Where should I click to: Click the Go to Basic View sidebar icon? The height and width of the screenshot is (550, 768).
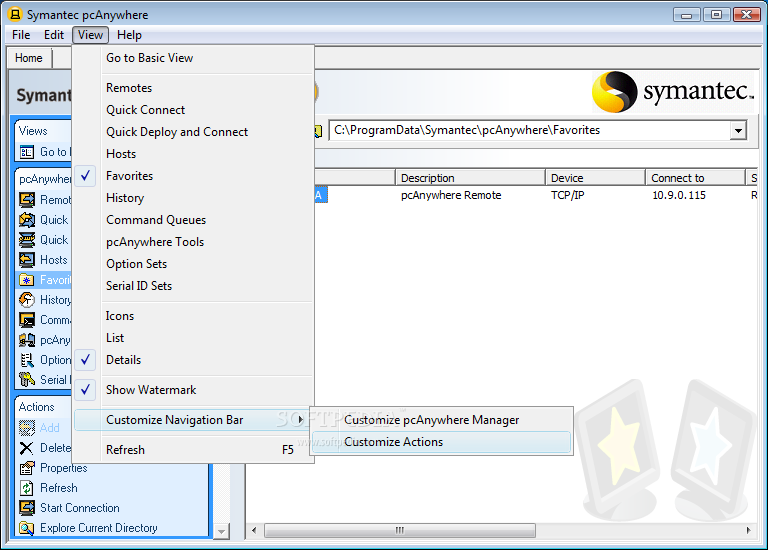pyautogui.click(x=26, y=152)
